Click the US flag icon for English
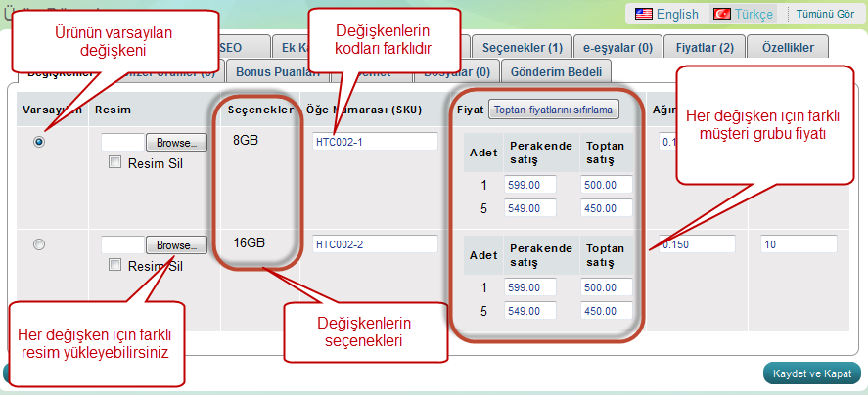Screen dimensions: 868x395 643,14
